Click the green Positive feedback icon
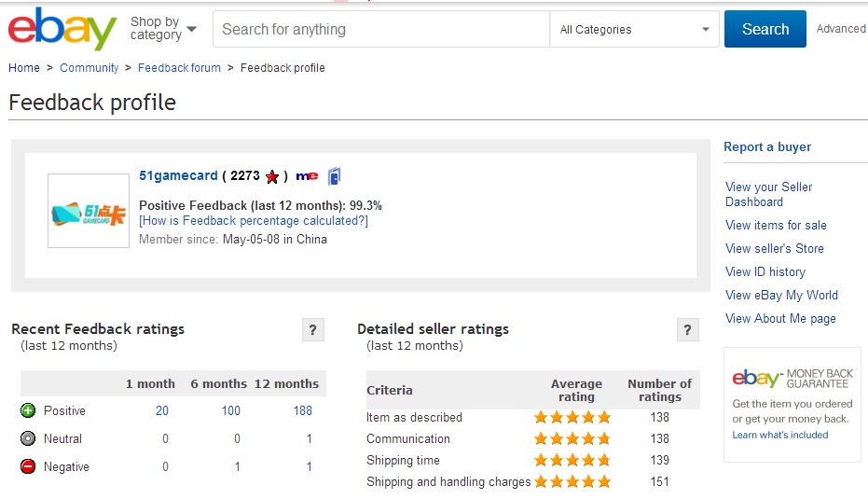The height and width of the screenshot is (499, 868). tap(28, 410)
